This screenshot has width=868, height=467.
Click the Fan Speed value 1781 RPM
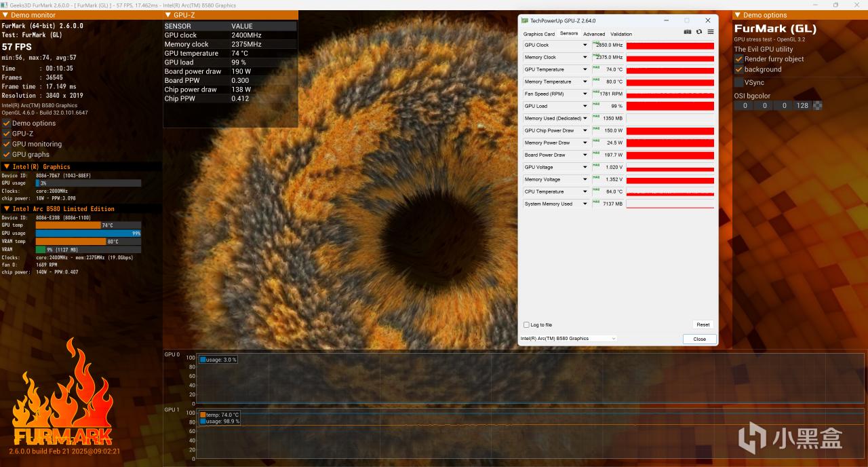coord(608,94)
